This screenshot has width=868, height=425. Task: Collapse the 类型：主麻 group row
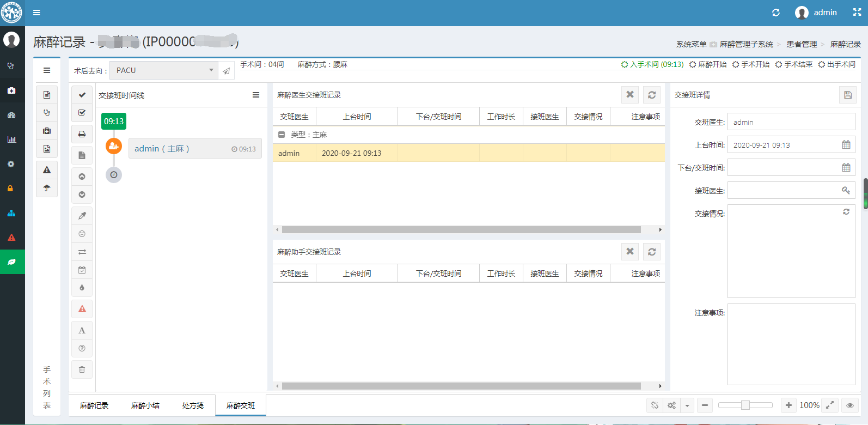pos(282,135)
